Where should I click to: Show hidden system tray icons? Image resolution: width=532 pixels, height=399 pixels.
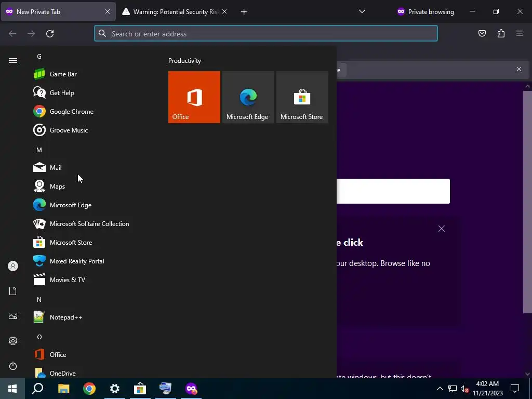(x=440, y=389)
